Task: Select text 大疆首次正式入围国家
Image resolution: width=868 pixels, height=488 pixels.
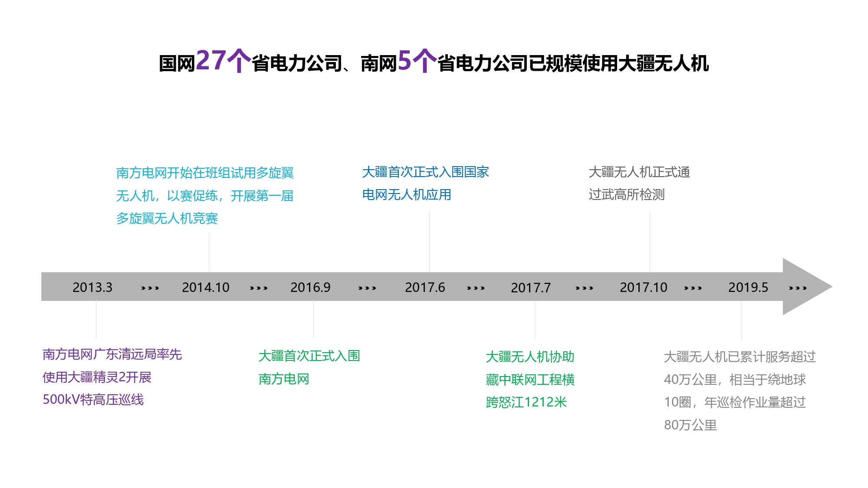Action: click(x=425, y=172)
